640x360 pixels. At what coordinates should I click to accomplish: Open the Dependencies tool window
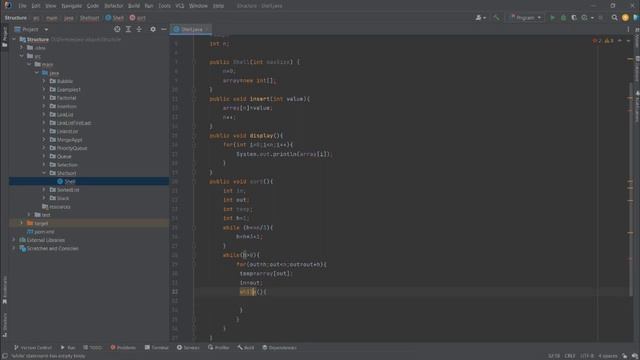click(279, 348)
